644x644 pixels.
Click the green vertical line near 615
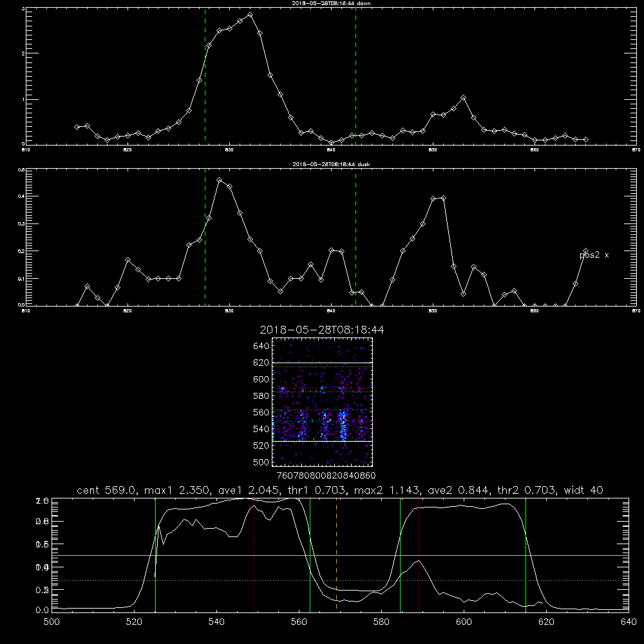pos(526,554)
